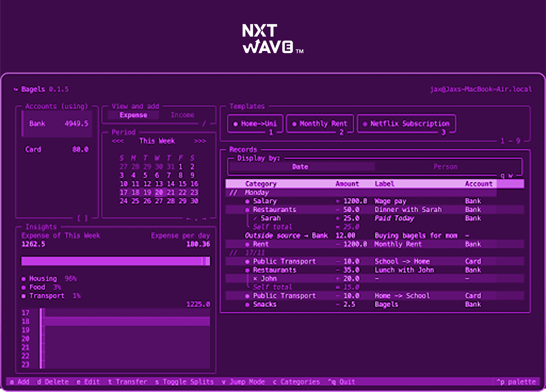Viewport: 546px width, 392px height.
Task: Select the Monday date group row
Action: click(361, 193)
